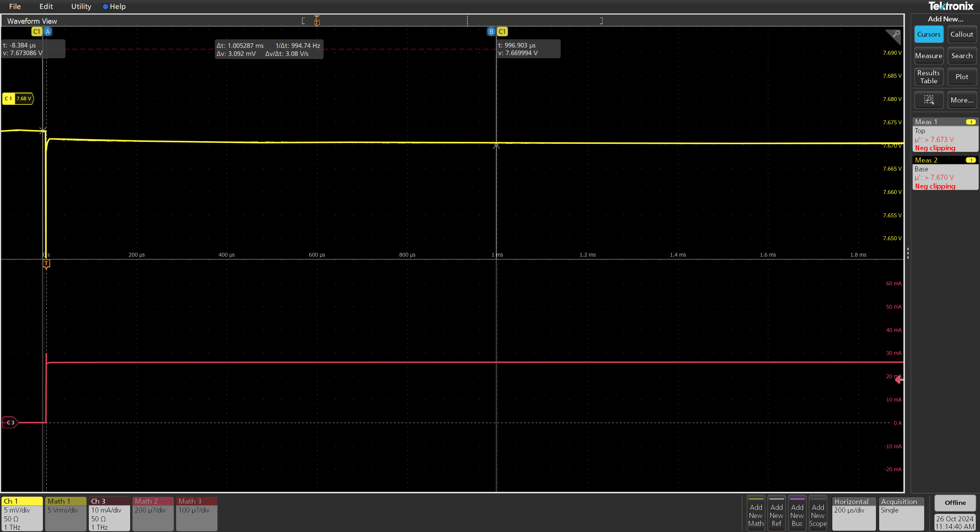Click Add New Ref button
980x532 pixels.
(776, 513)
